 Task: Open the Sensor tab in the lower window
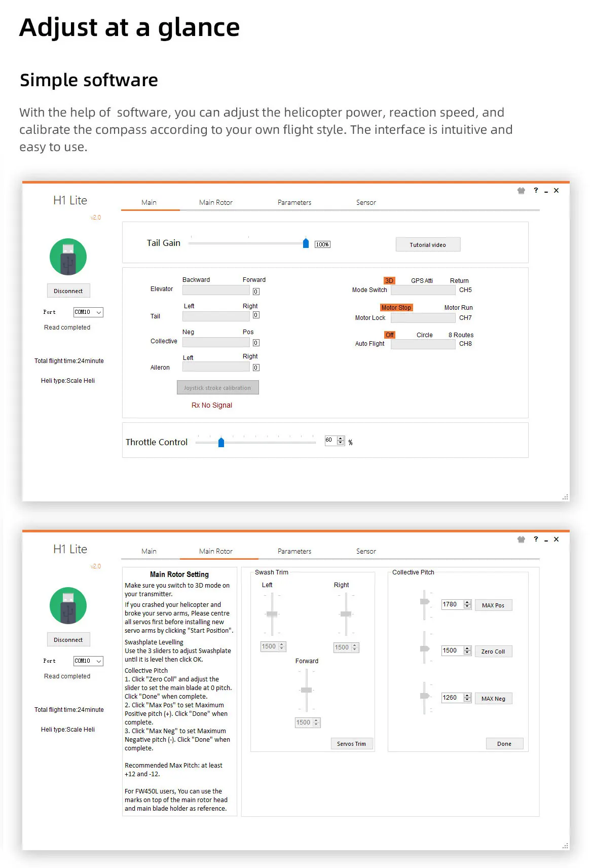coord(366,552)
